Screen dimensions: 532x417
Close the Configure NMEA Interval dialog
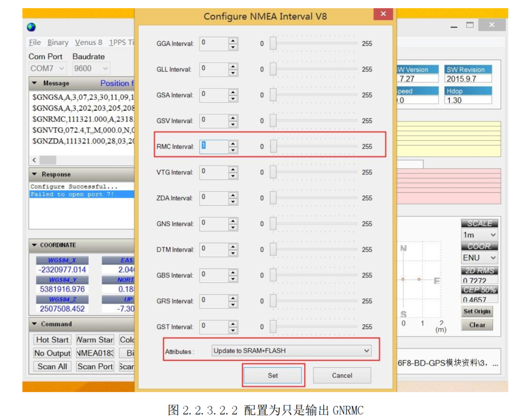[383, 14]
